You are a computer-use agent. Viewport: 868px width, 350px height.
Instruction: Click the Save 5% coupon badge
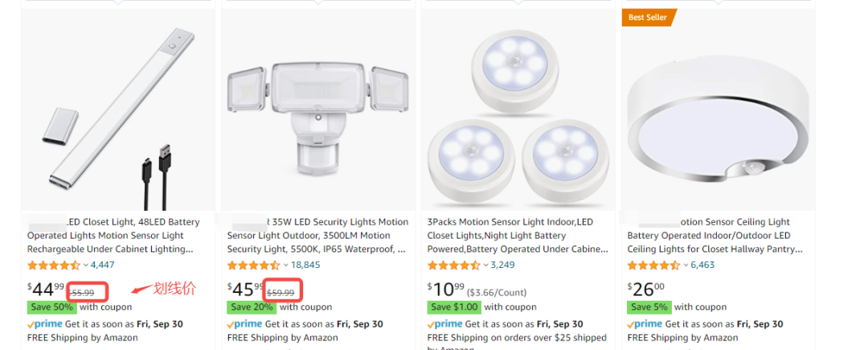(x=649, y=307)
